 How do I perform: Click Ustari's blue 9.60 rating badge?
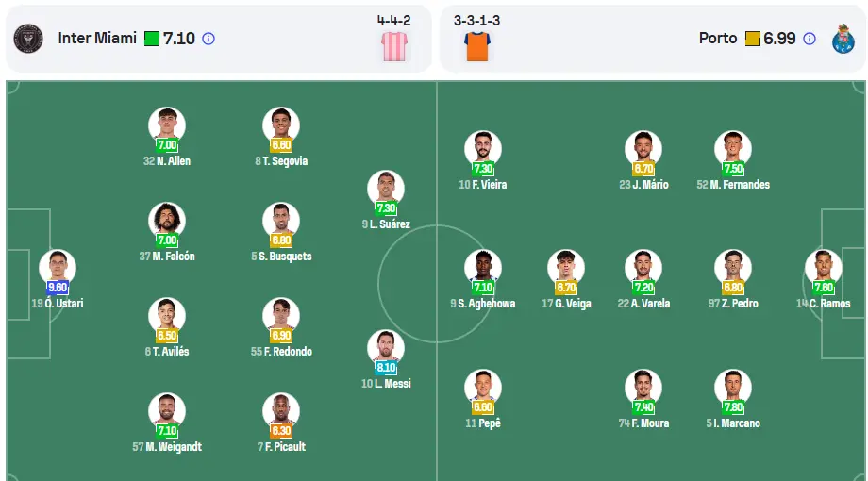point(58,288)
